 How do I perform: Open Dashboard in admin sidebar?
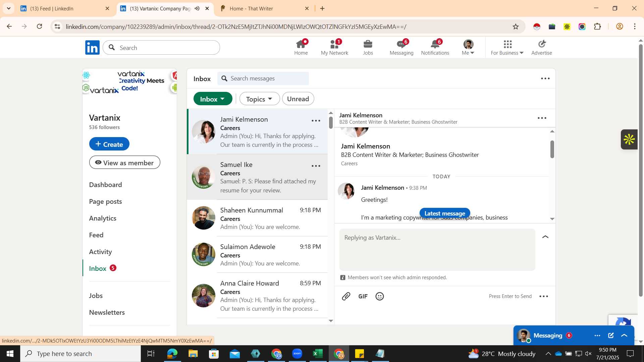105,185
